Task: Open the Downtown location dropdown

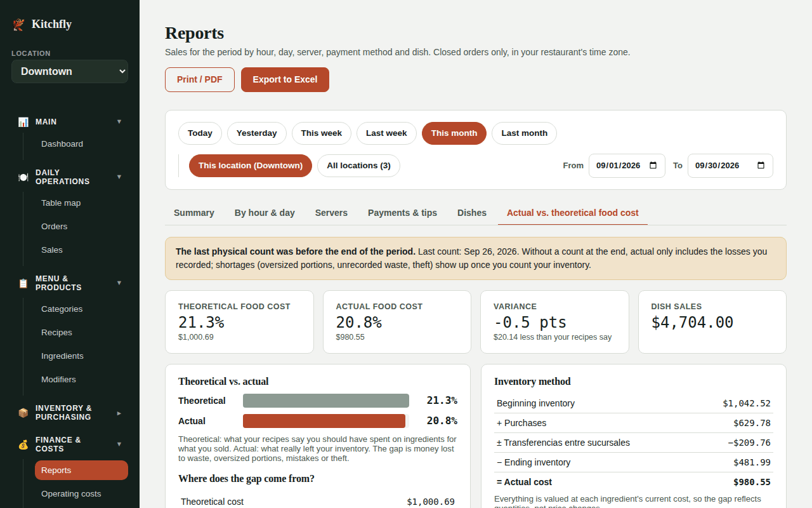Action: [x=70, y=72]
